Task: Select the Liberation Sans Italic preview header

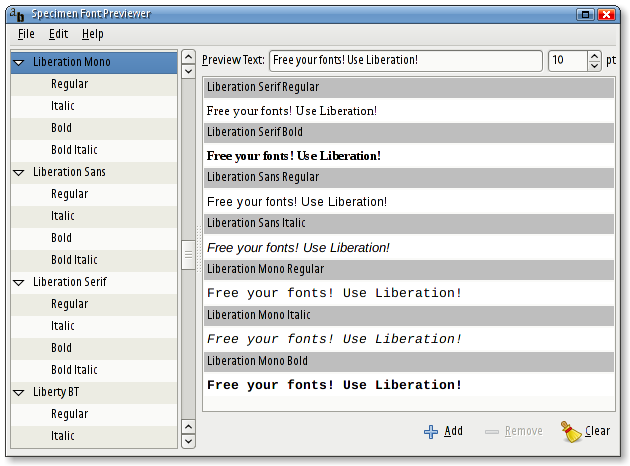Action: pos(409,224)
